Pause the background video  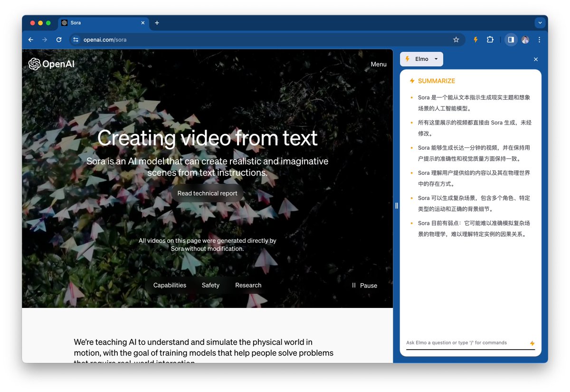click(x=364, y=286)
